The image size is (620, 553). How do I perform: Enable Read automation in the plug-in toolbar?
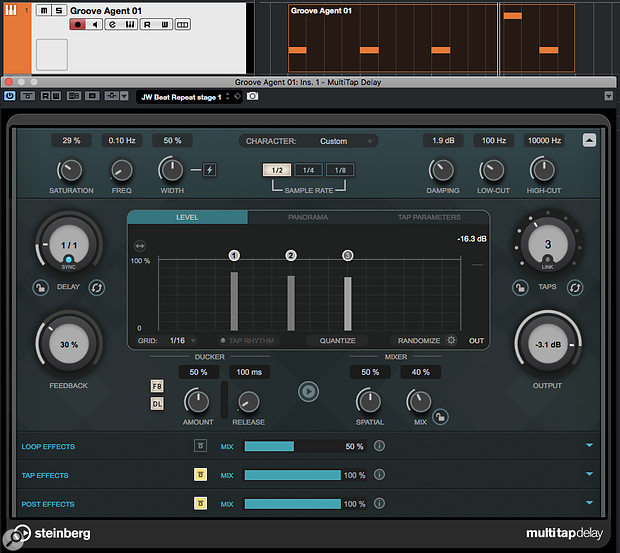click(x=45, y=96)
